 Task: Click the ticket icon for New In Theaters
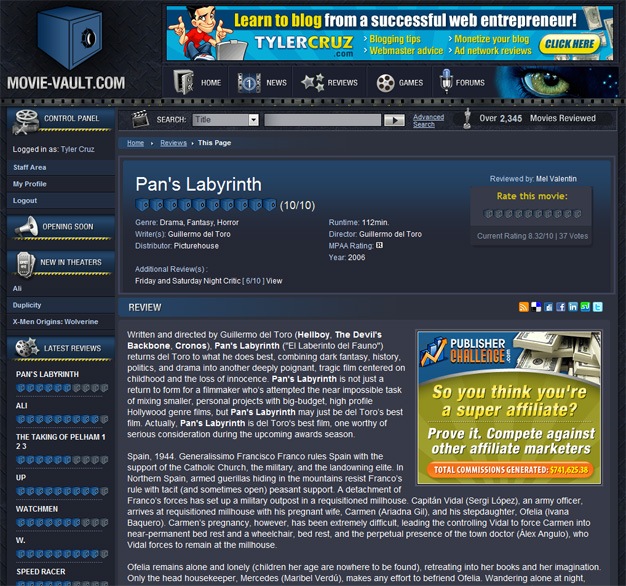(x=25, y=263)
